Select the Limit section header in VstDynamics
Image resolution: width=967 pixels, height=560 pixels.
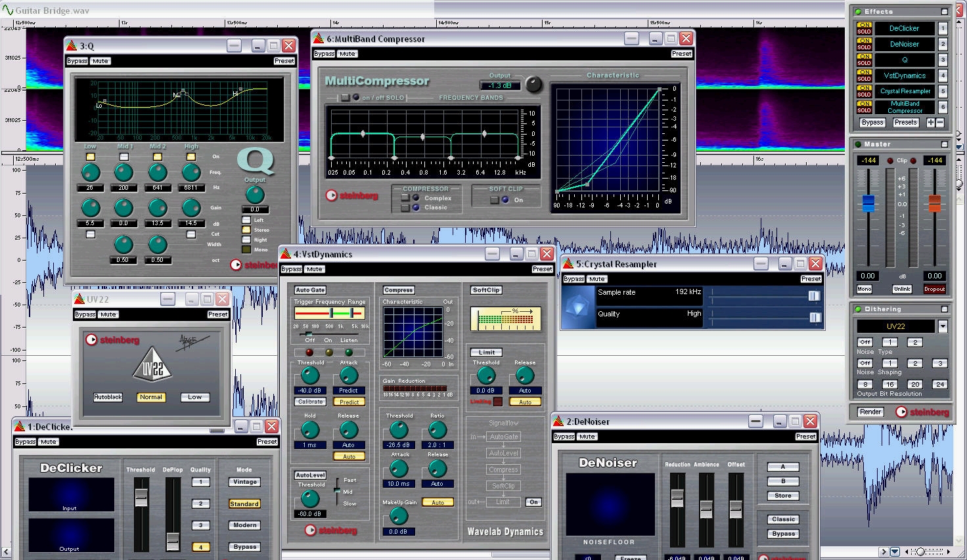coord(487,353)
